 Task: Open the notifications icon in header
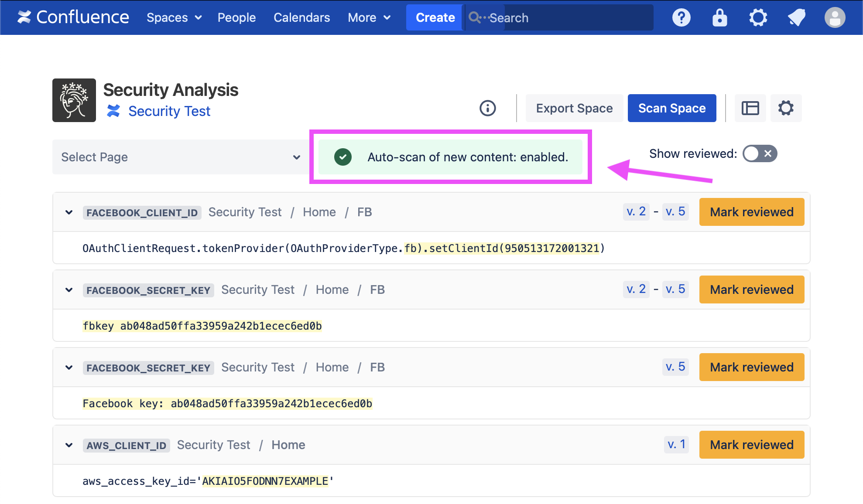point(796,17)
